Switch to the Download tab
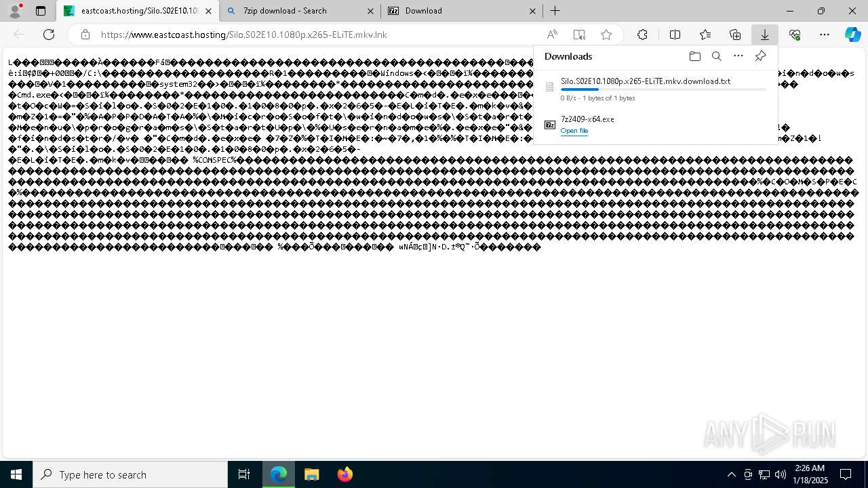 click(462, 11)
